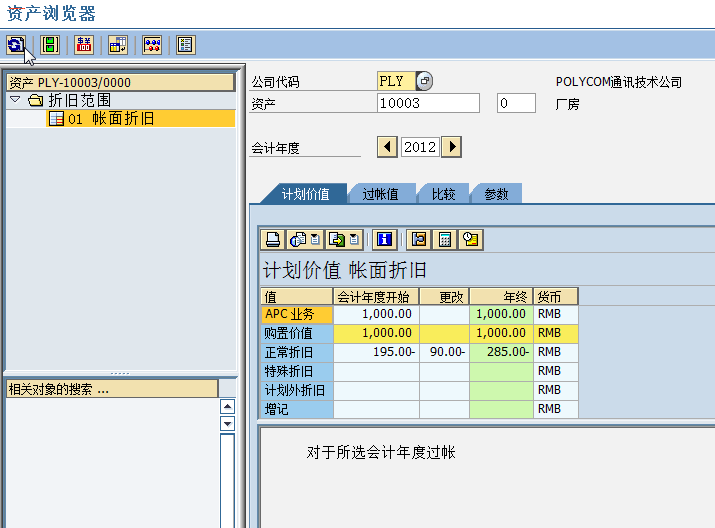Image resolution: width=715 pixels, height=528 pixels.
Task: Switch to the 过帐值 tab
Action: click(380, 194)
